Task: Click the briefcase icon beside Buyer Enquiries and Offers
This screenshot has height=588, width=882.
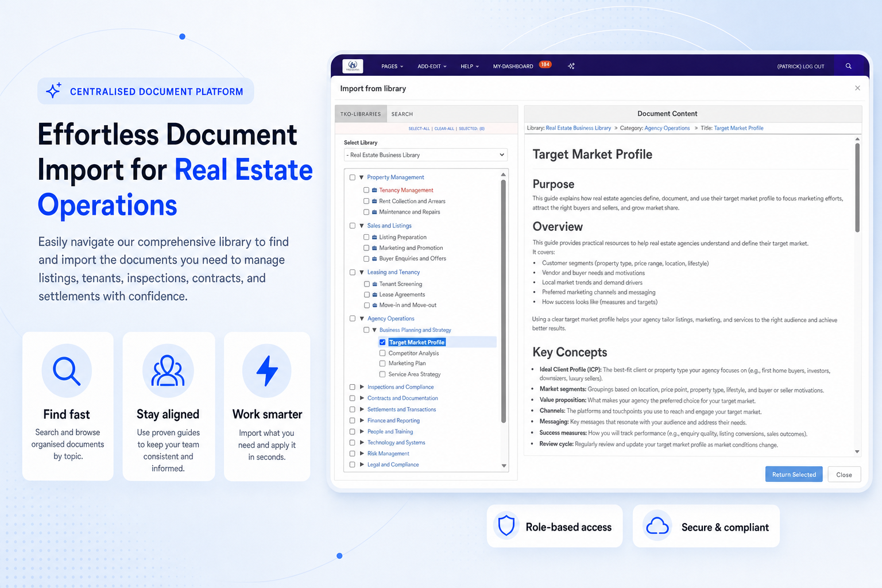Action: pyautogui.click(x=374, y=258)
